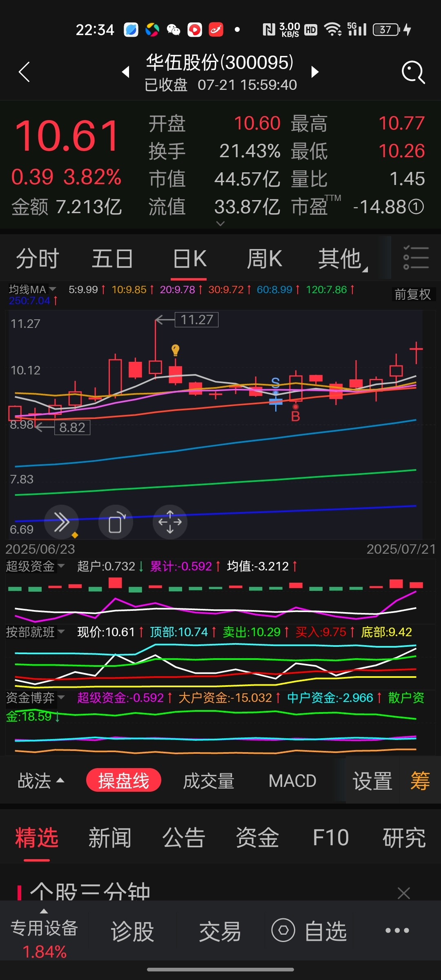
Task: Open the 资金博弈 indicator dropdown
Action: click(35, 697)
